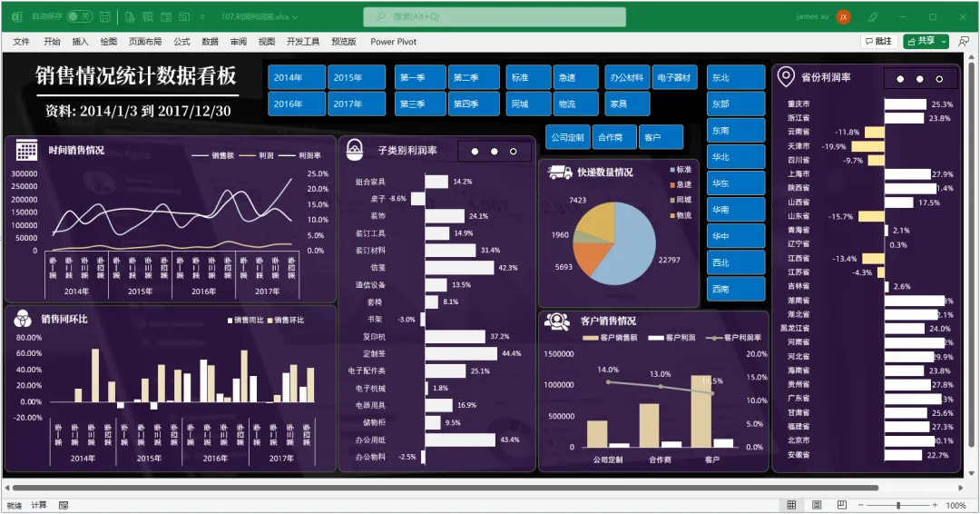980x514 pixels.
Task: Select the leftmost option dot in 省份利润率 panel
Action: 900,79
